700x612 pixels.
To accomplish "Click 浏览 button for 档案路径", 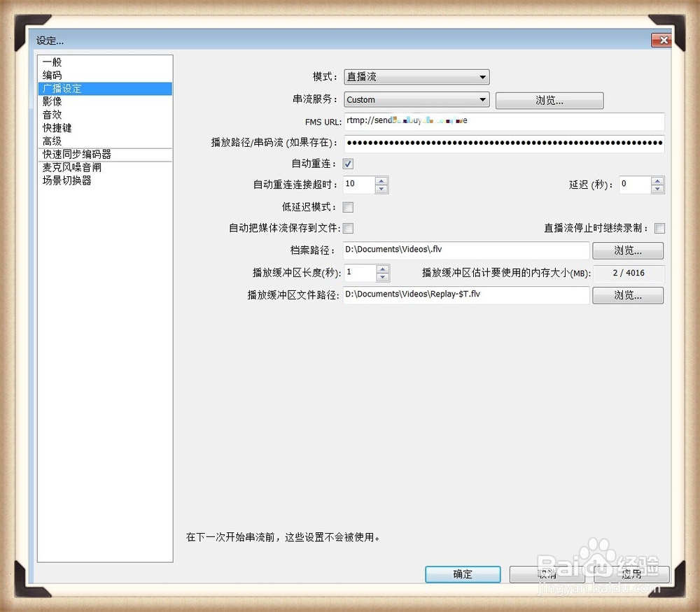I will pyautogui.click(x=628, y=250).
